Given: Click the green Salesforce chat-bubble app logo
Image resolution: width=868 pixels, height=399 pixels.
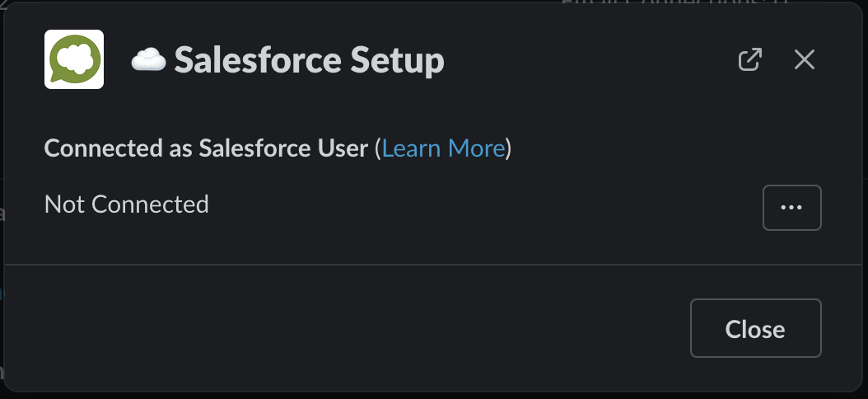Looking at the screenshot, I should tap(74, 59).
